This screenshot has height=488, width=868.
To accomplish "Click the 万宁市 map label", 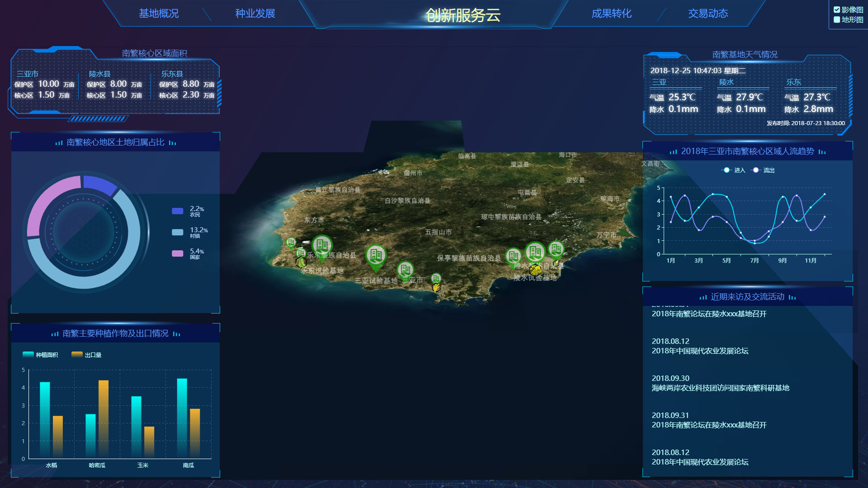I will pyautogui.click(x=606, y=235).
